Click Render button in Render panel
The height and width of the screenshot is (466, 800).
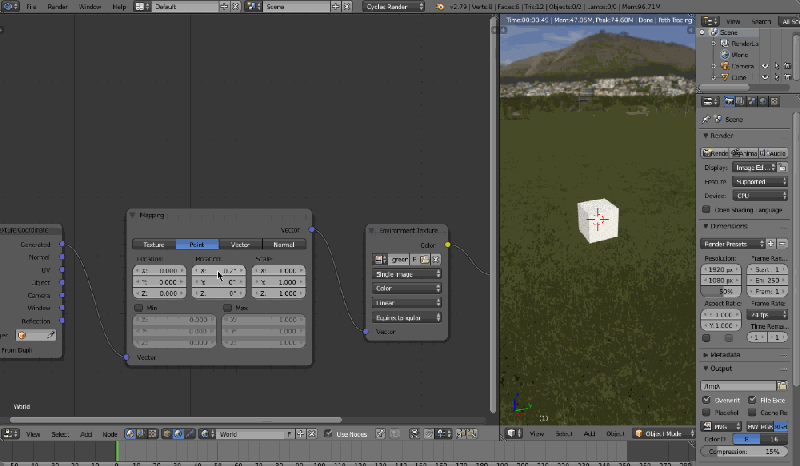(714, 153)
